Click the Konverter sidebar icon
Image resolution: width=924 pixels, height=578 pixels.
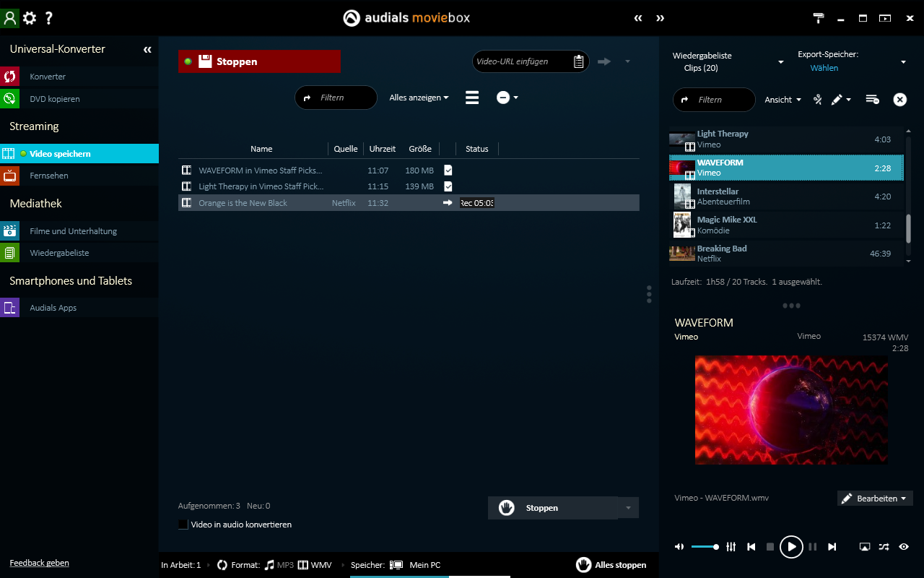(x=10, y=77)
